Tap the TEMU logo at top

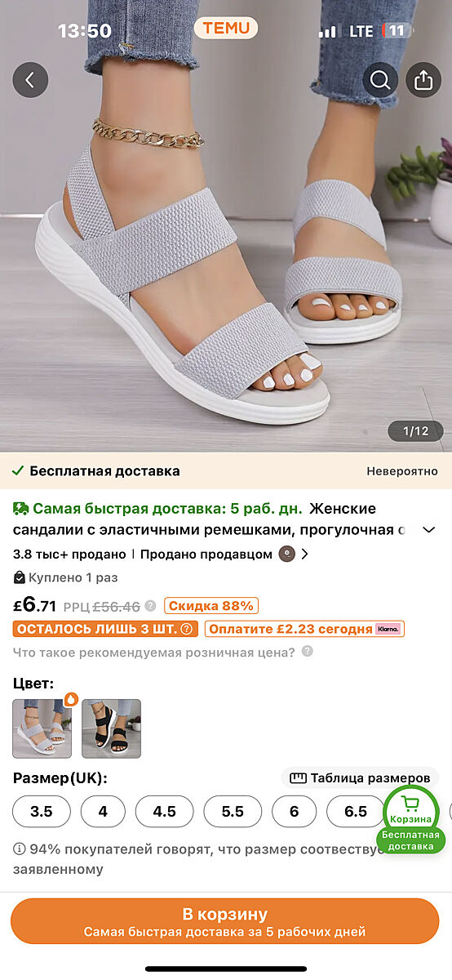pos(226,29)
